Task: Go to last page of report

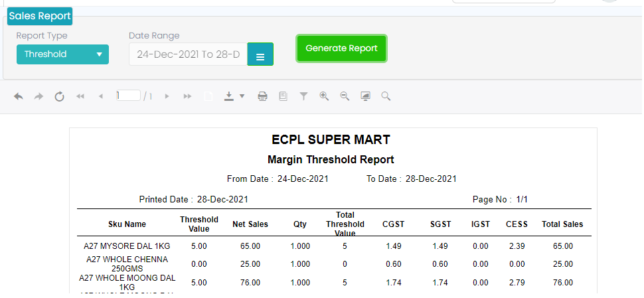Action: point(188,97)
